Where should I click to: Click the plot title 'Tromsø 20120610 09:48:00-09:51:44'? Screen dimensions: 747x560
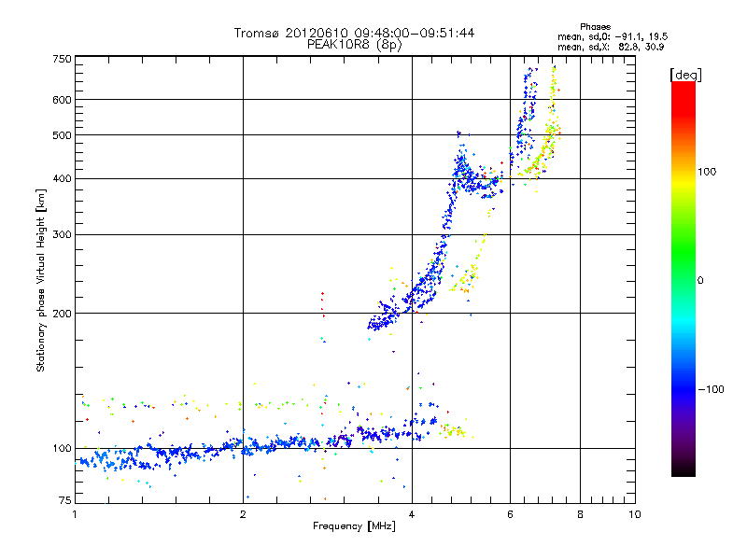pyautogui.click(x=354, y=33)
